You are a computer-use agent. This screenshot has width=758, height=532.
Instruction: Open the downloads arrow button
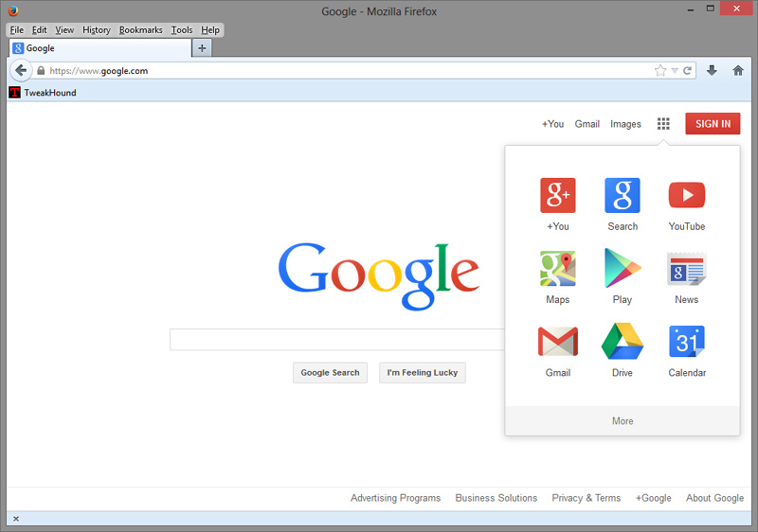pyautogui.click(x=712, y=70)
